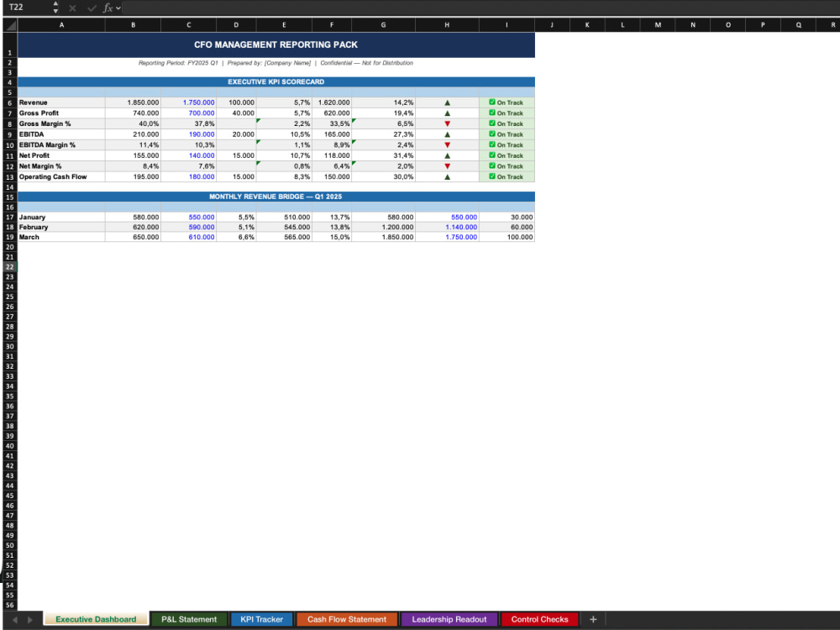840x630 pixels.
Task: Click the 565.000 cell in the March row
Action: pos(284,237)
